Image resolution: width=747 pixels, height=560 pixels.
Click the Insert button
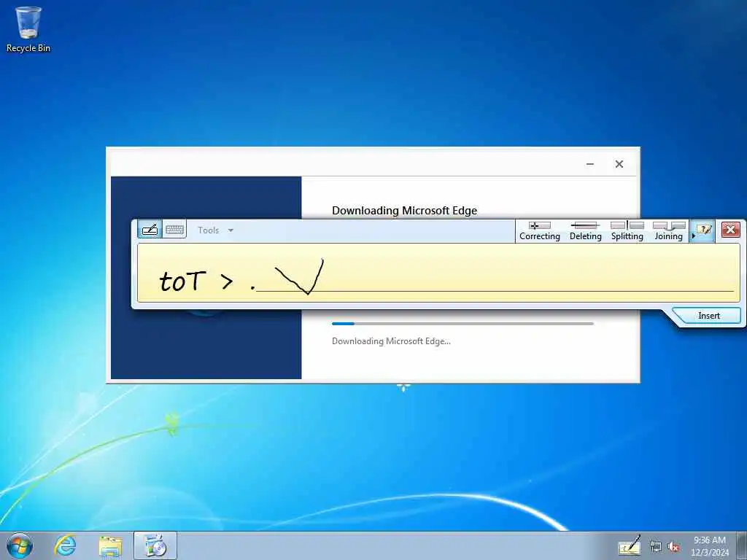coord(708,316)
